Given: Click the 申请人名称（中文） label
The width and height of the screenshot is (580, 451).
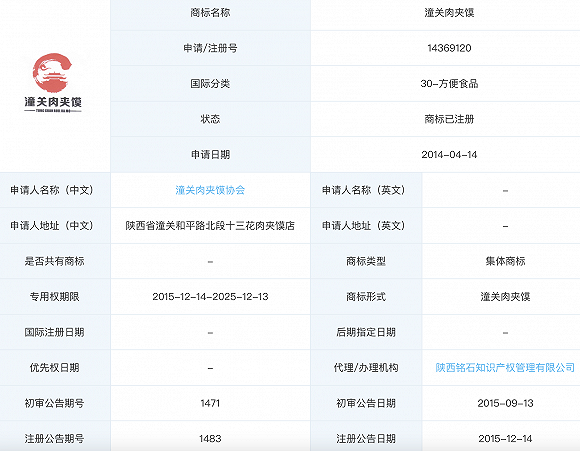Looking at the screenshot, I should (53, 190).
